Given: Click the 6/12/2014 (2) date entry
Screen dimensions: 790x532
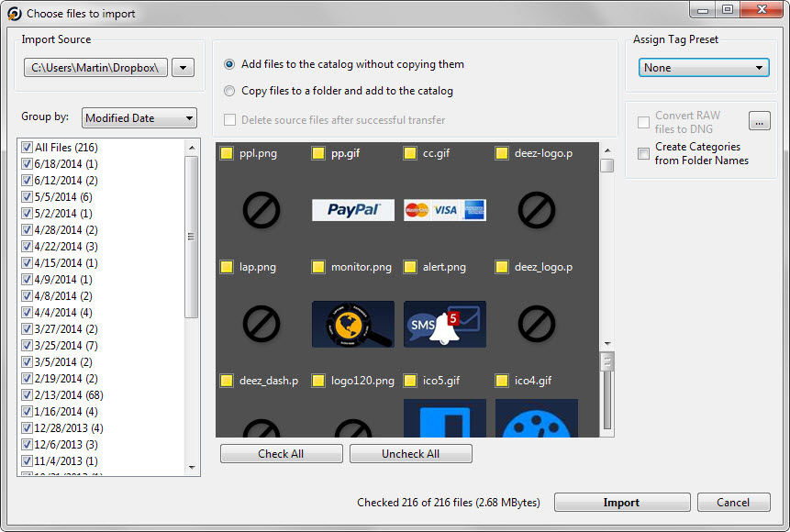Looking at the screenshot, I should pyautogui.click(x=66, y=181).
